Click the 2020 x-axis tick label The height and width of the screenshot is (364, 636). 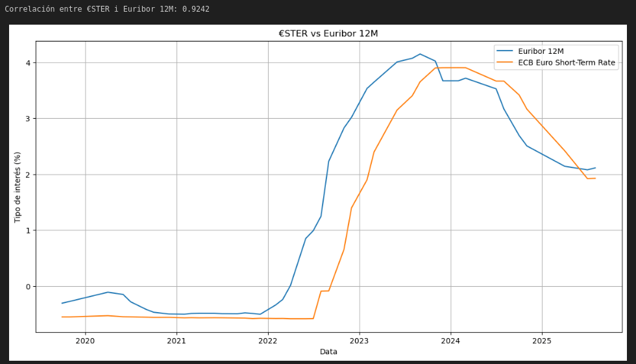click(85, 341)
